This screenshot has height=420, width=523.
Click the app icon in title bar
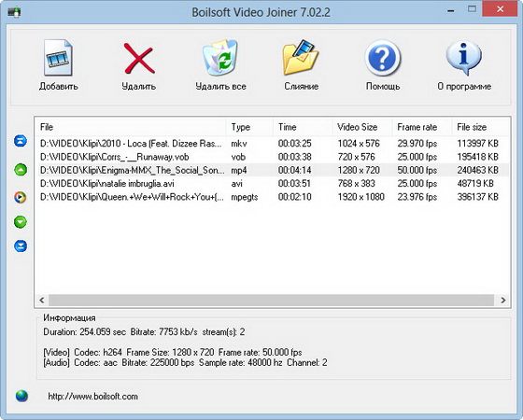14,13
